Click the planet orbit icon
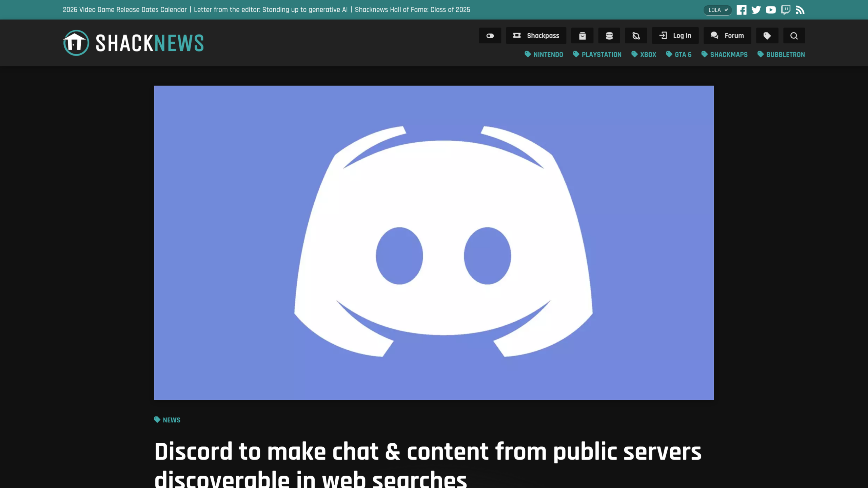 point(636,36)
